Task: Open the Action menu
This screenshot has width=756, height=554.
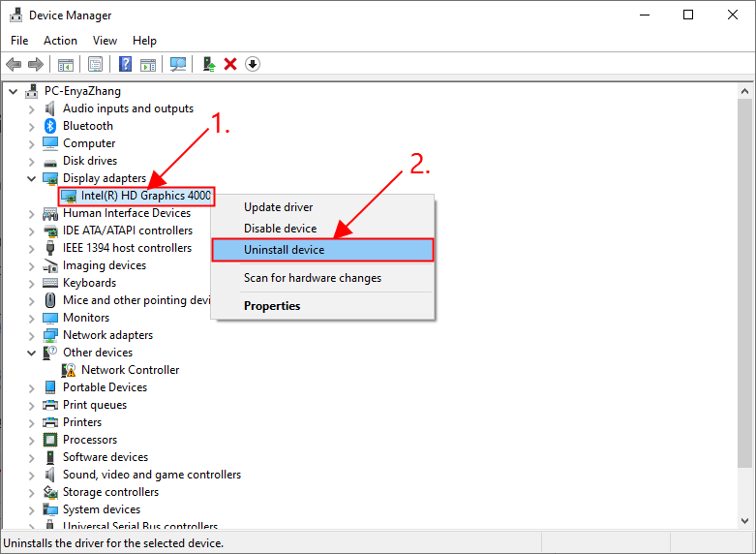Action: [60, 41]
